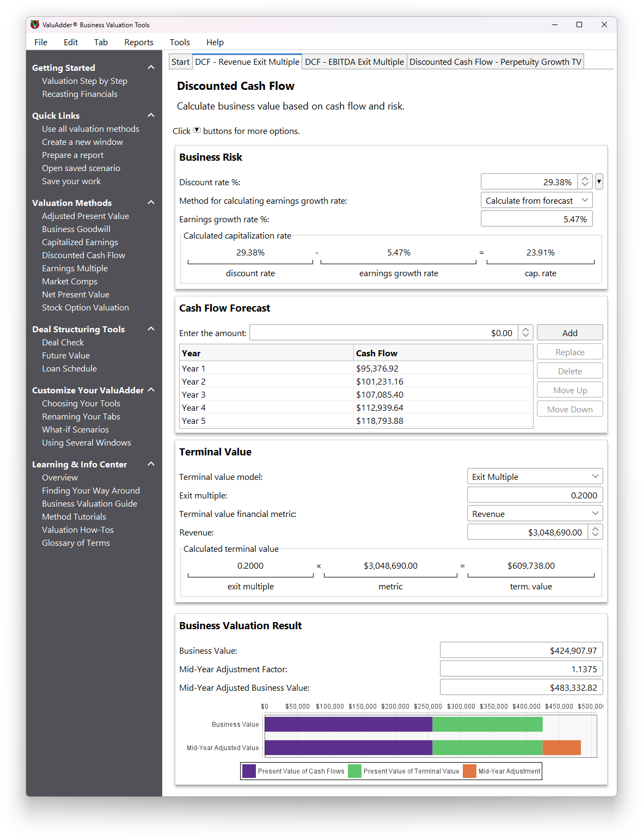
Task: Collapse the Quick Links sidebar section
Action: click(x=151, y=115)
